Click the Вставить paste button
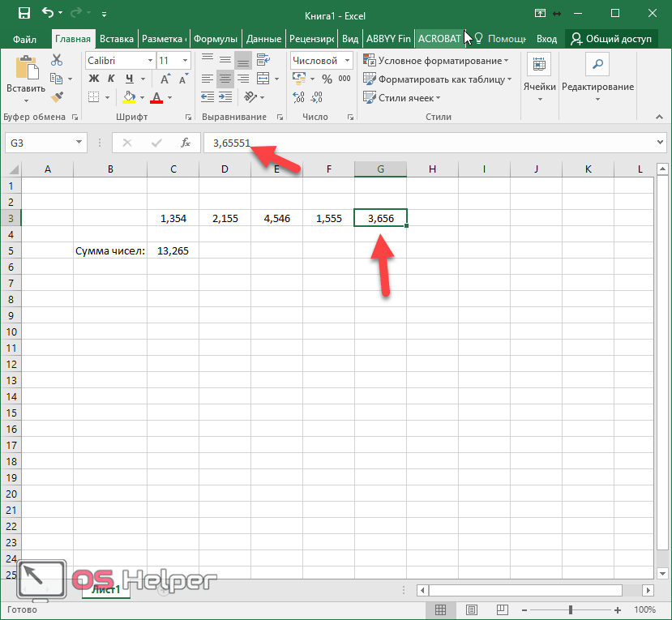The image size is (672, 620). tap(26, 79)
